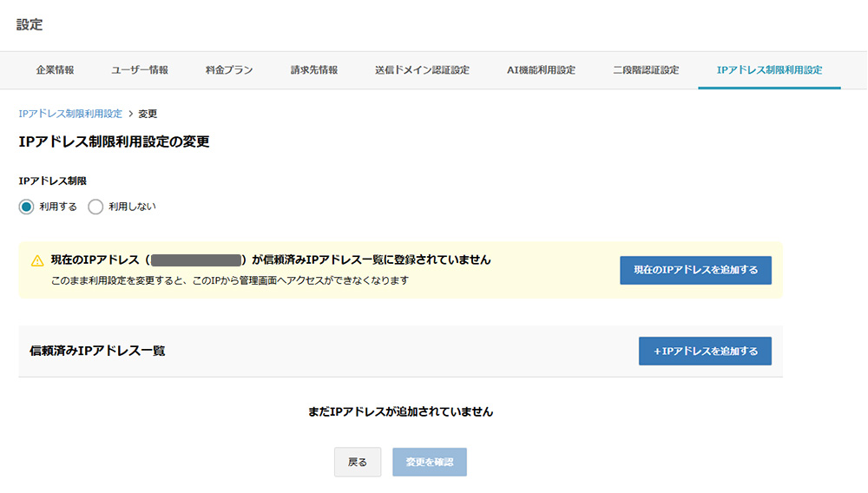This screenshot has height=493, width=868.
Task: Choose the 利用しない radio option
Action: pyautogui.click(x=95, y=207)
